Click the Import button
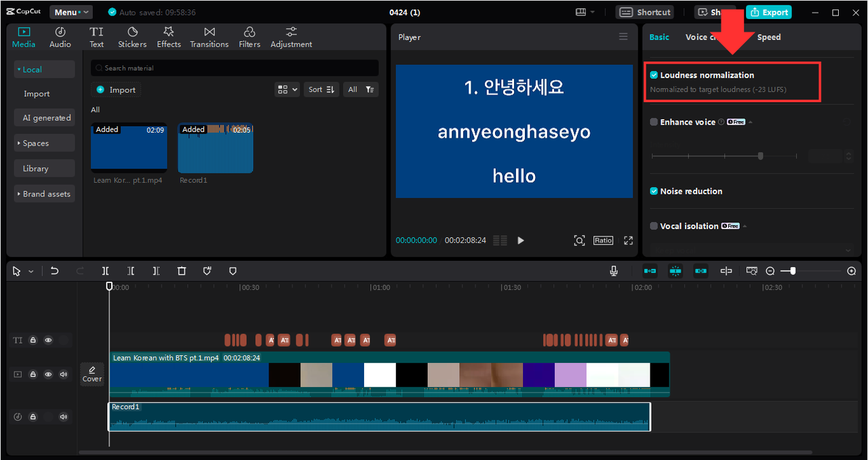 point(116,89)
